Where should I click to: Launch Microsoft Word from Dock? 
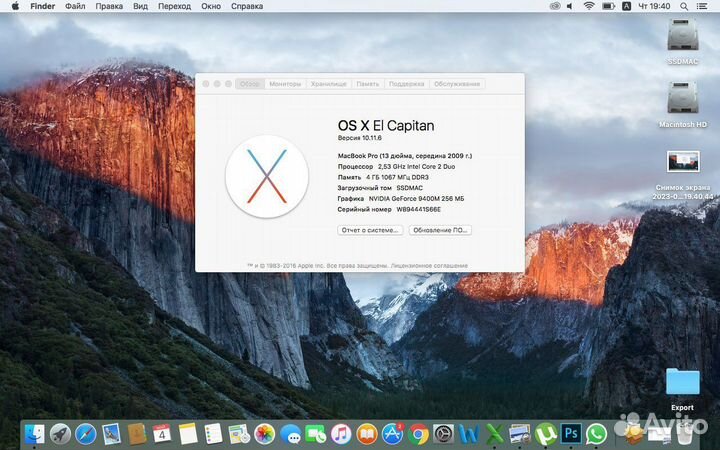469,433
